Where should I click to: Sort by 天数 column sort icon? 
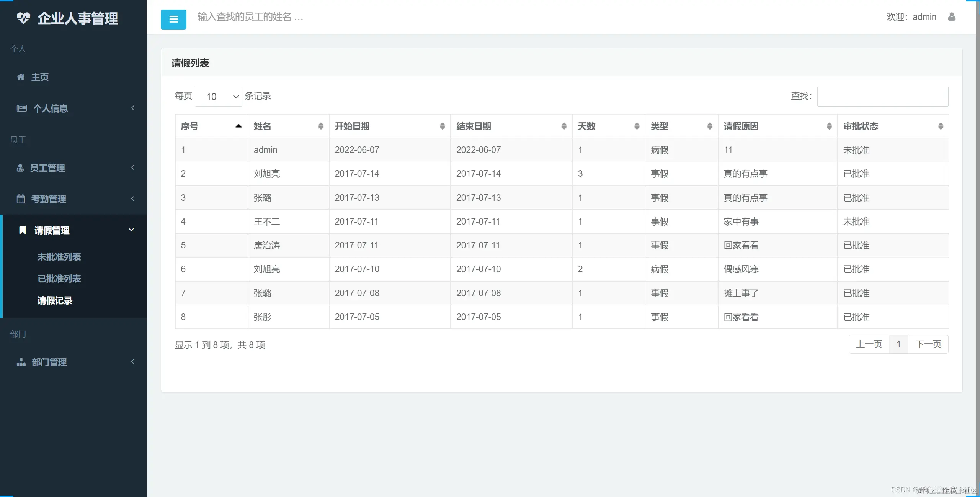637,126
